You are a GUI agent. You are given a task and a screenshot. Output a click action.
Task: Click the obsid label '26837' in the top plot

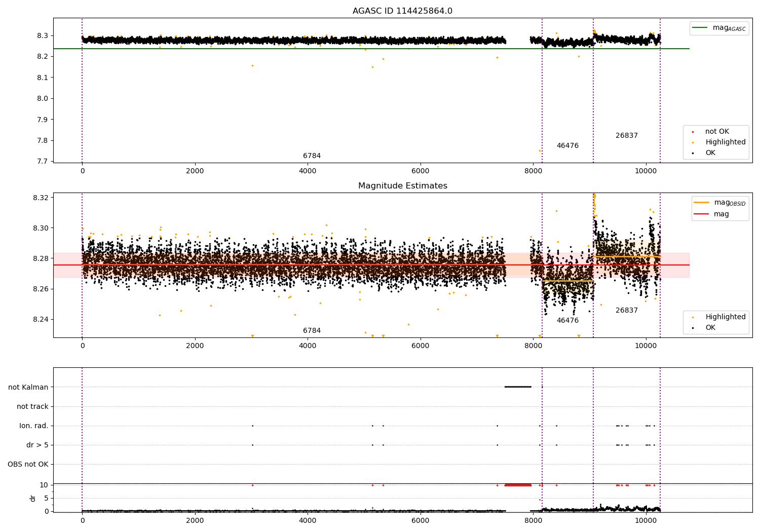[627, 136]
